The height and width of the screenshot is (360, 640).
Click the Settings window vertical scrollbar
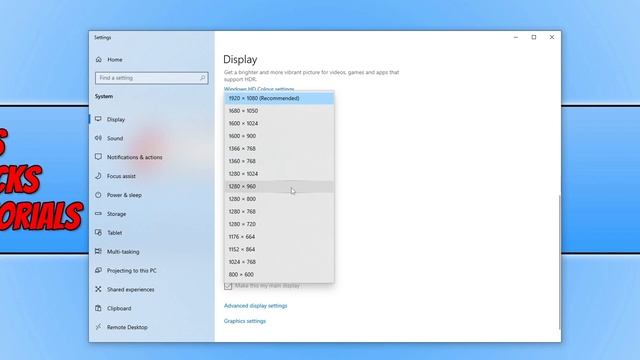559,262
